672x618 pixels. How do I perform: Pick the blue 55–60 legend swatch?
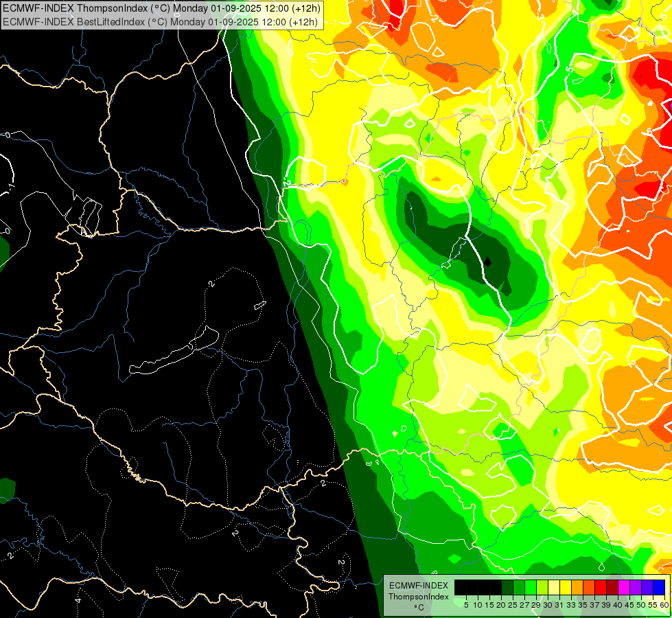[x=659, y=587]
